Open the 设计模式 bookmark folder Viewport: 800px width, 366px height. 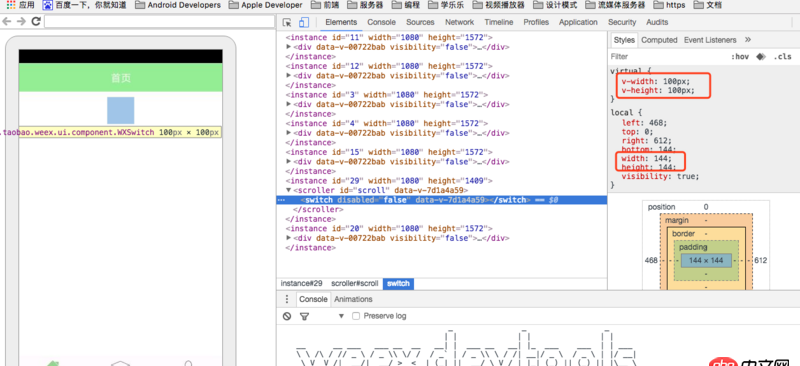click(x=555, y=5)
